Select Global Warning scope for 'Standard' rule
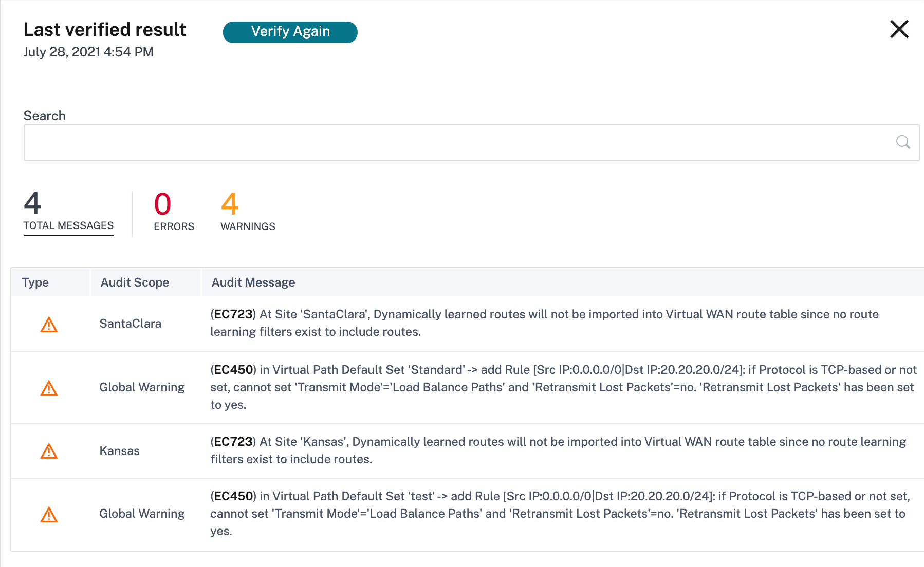 [142, 387]
